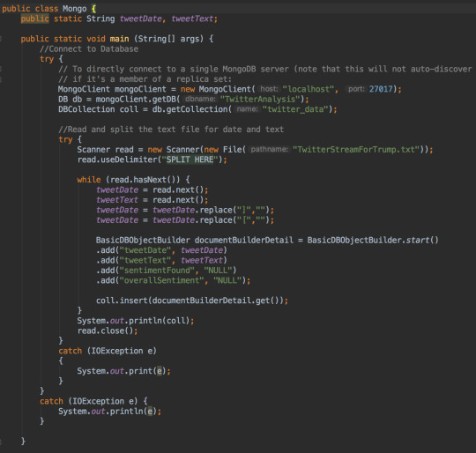Click the class name "Mongo"
The height and width of the screenshot is (453, 476).
tap(74, 9)
